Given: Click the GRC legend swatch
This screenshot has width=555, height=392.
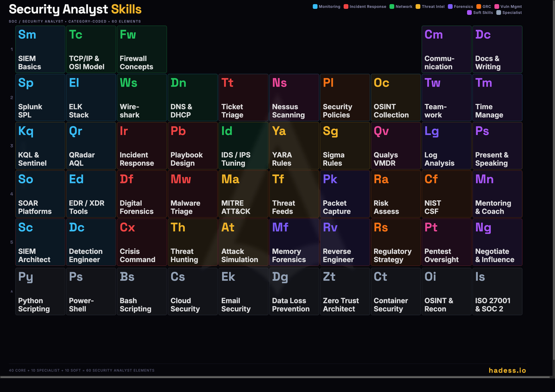Looking at the screenshot, I should coord(478,6).
